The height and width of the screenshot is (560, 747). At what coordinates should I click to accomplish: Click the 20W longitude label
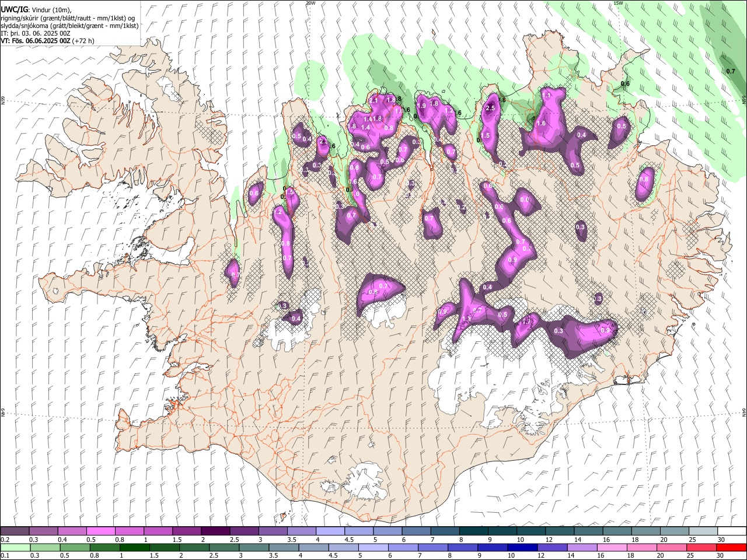[310, 3]
